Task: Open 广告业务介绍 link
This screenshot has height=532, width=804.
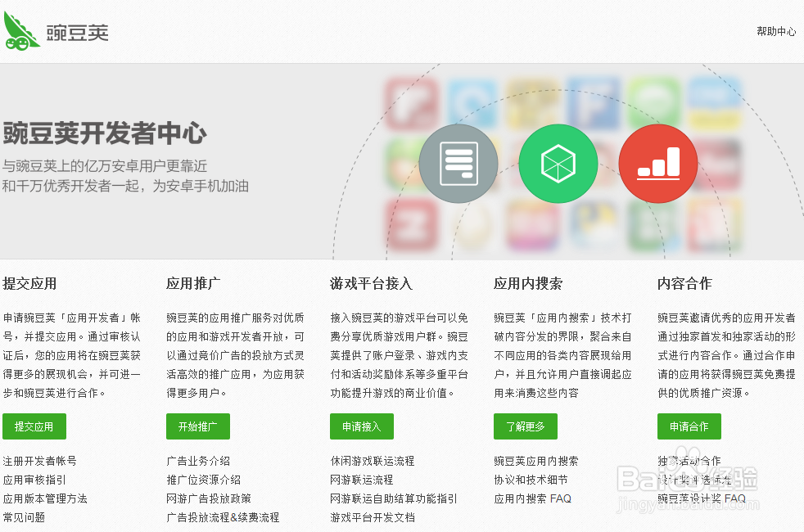Action: tap(198, 461)
